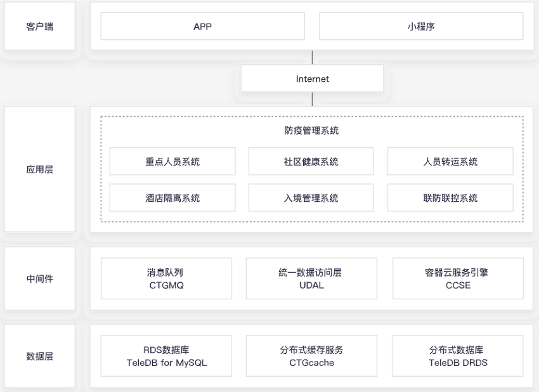
Task: Select the 人员转运系统 box
Action: [450, 162]
